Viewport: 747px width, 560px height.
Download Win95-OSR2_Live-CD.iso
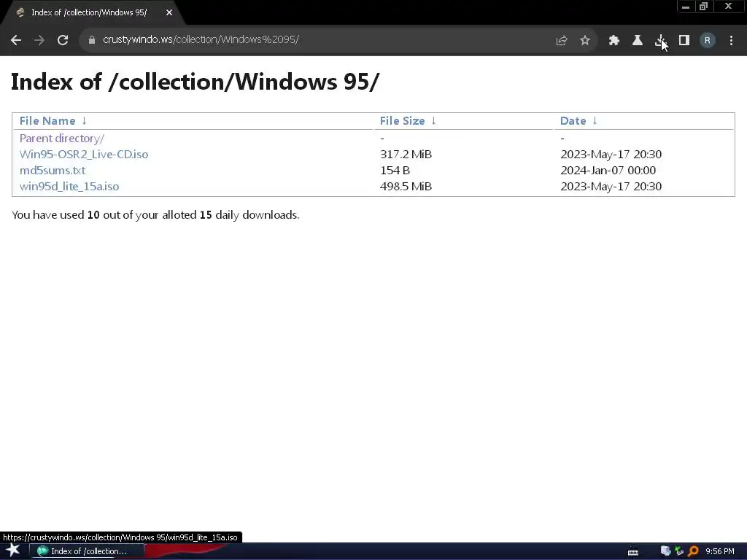[84, 155]
